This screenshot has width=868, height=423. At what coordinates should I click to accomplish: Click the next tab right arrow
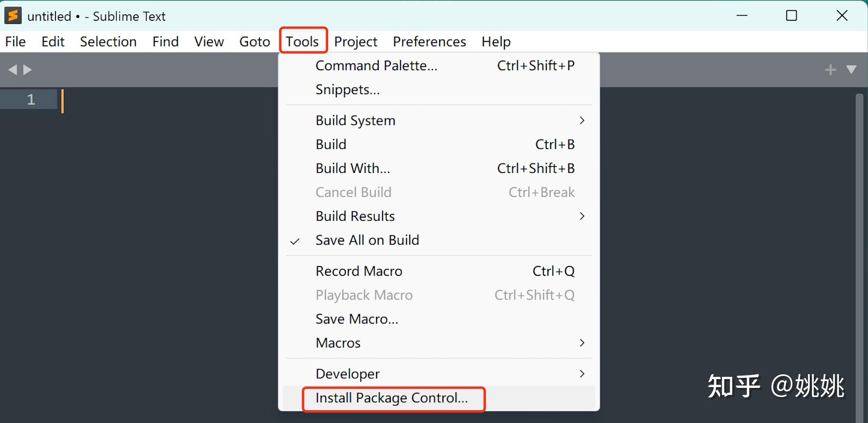pyautogui.click(x=28, y=70)
